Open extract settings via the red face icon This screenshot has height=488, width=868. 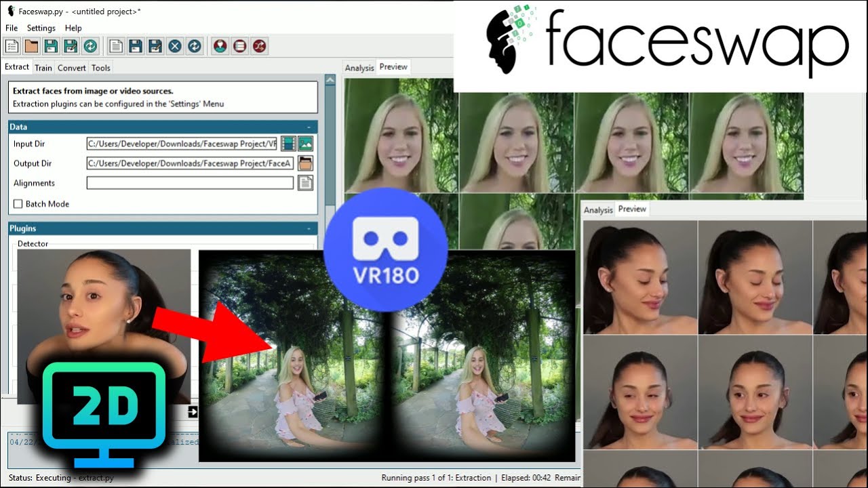coord(220,46)
